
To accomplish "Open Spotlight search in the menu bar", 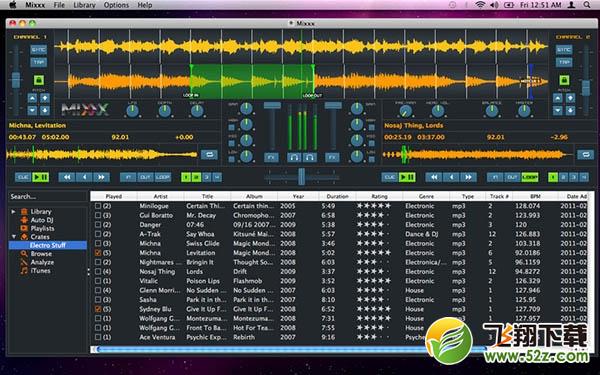I will click(587, 5).
